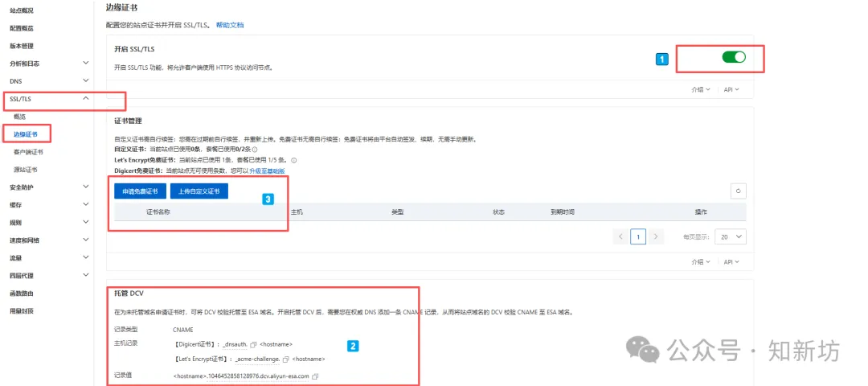Image resolution: width=868 pixels, height=386 pixels.
Task: Expand the 安全防护 sidebar section
Action: point(86,187)
